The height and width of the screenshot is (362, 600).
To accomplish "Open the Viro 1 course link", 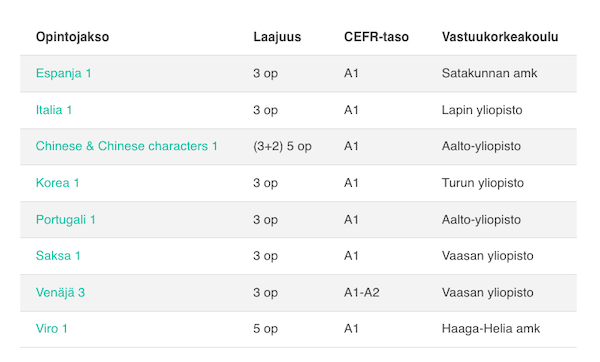I will pyautogui.click(x=51, y=328).
